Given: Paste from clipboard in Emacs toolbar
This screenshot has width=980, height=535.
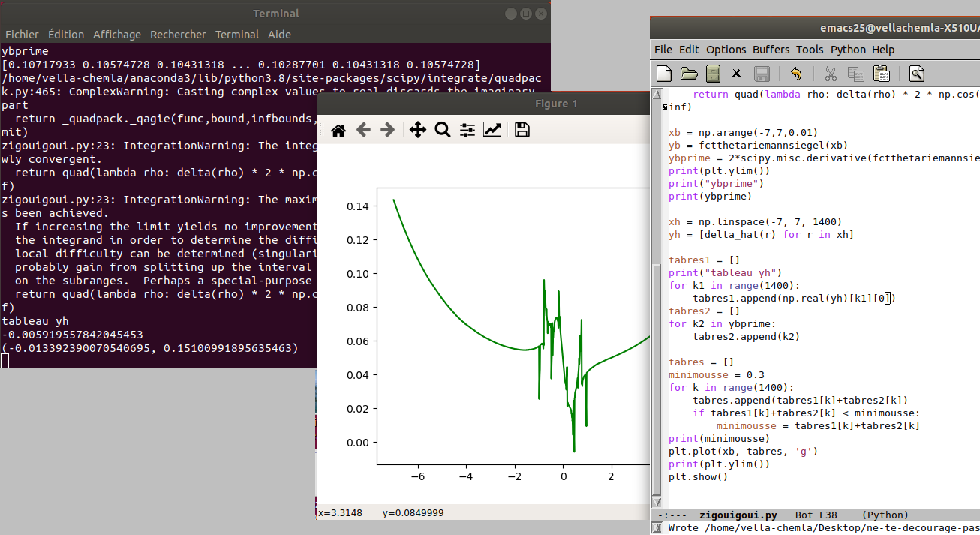Looking at the screenshot, I should [x=882, y=74].
